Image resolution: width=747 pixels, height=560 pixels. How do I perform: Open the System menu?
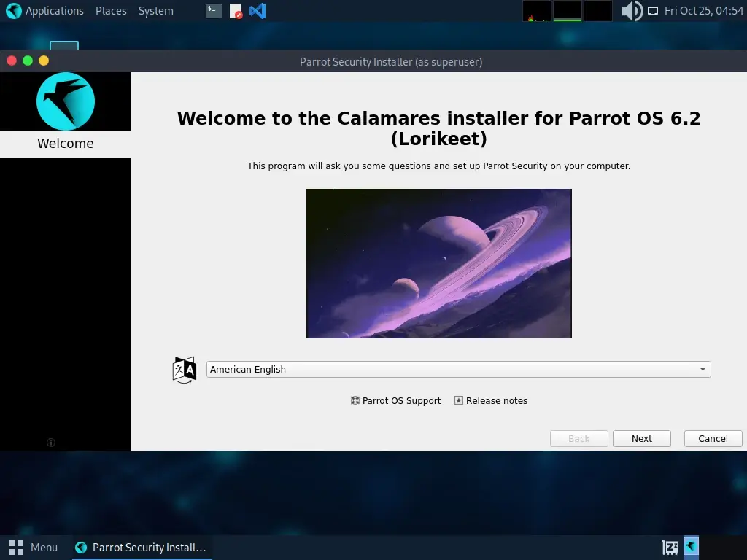(x=155, y=10)
